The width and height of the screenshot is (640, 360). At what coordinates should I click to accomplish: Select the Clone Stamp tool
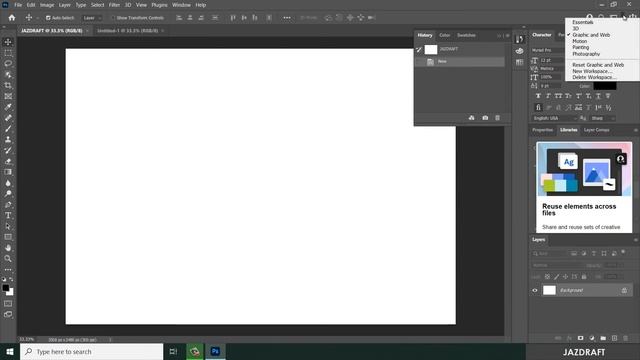[8, 140]
